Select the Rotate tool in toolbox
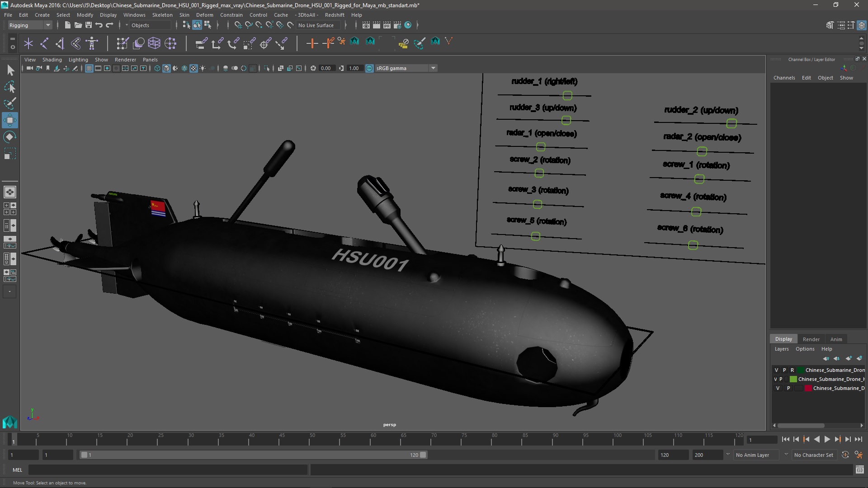This screenshot has height=488, width=868. 9,137
